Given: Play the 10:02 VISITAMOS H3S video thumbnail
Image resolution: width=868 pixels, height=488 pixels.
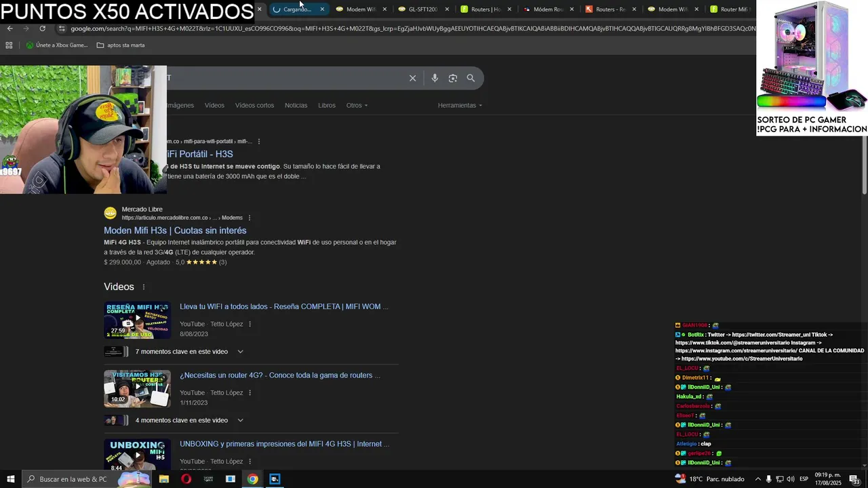Looking at the screenshot, I should click(137, 389).
